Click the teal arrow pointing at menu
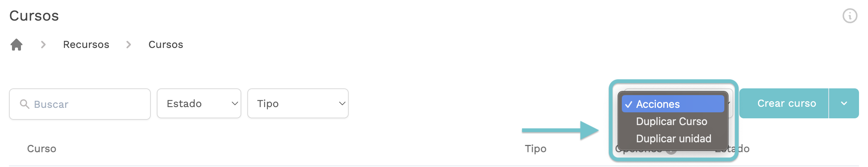868x167 pixels. (560, 130)
